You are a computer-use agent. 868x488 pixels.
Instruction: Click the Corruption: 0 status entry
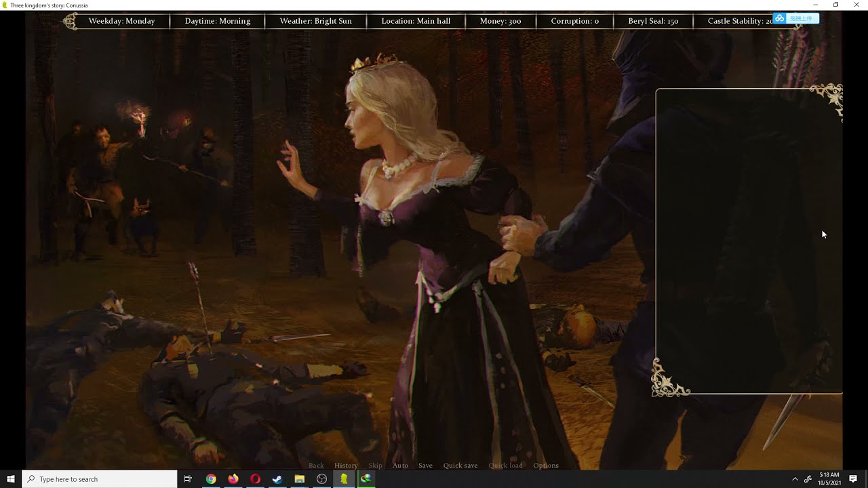[575, 21]
